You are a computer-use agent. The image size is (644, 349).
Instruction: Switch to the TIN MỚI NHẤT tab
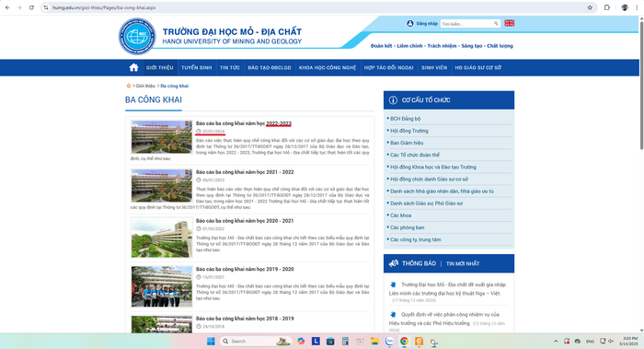pyautogui.click(x=463, y=263)
